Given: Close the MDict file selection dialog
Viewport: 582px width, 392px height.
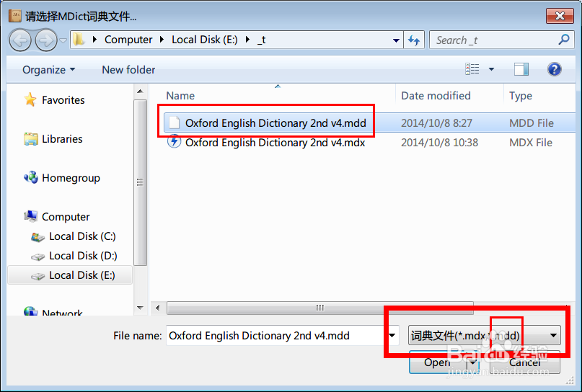Looking at the screenshot, I should point(560,16).
